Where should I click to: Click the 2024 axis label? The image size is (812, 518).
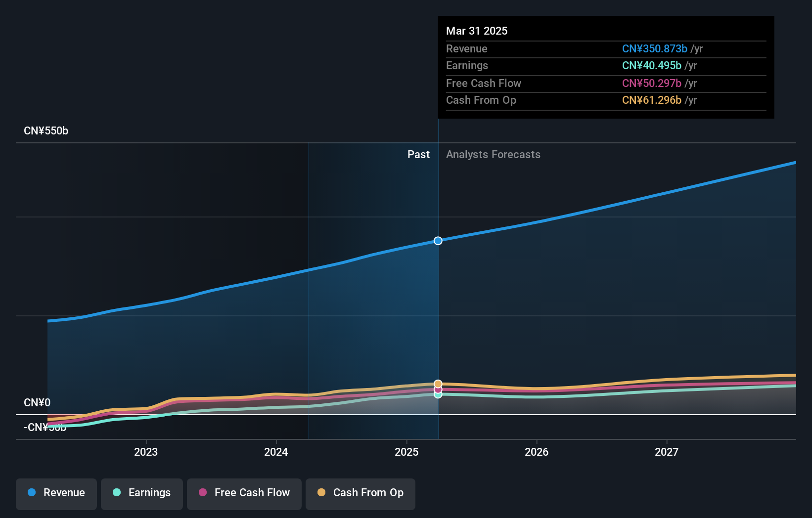[276, 452]
